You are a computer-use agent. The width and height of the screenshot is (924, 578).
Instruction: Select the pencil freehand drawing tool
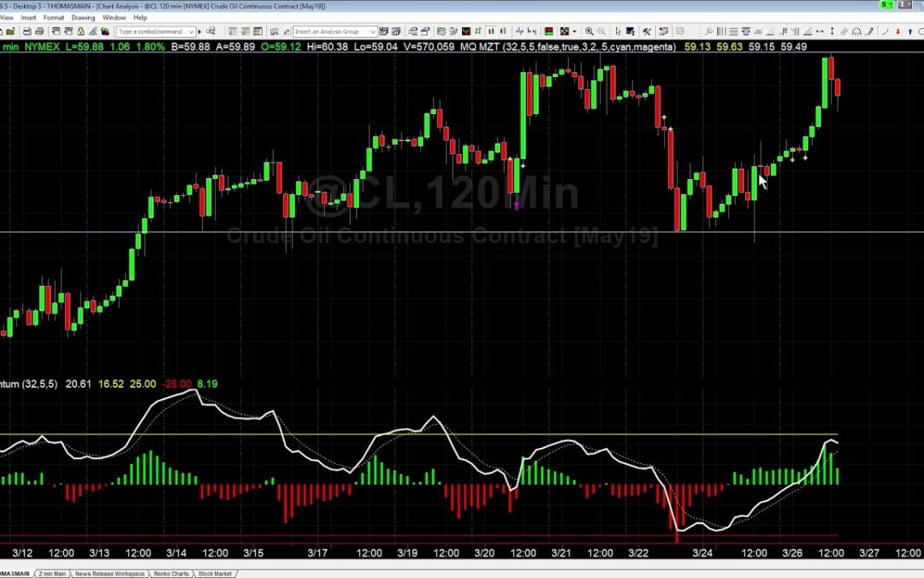click(x=869, y=32)
